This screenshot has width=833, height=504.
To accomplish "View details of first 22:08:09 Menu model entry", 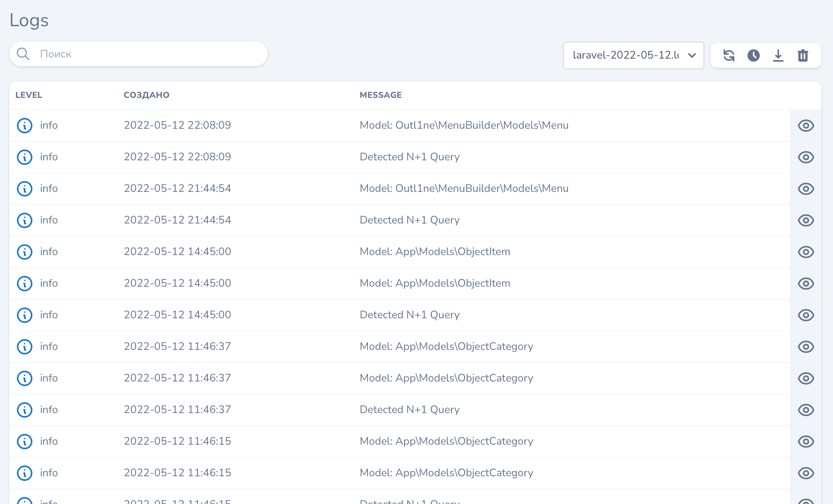I will [x=806, y=126].
